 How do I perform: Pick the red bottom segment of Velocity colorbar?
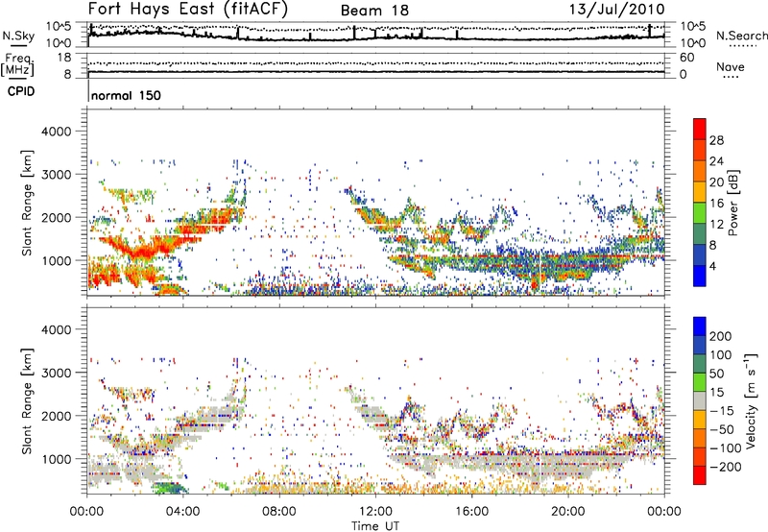click(700, 475)
